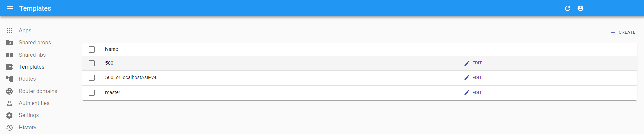Click the Routes tree icon in sidebar
Image resolution: width=644 pixels, height=134 pixels.
click(x=9, y=79)
